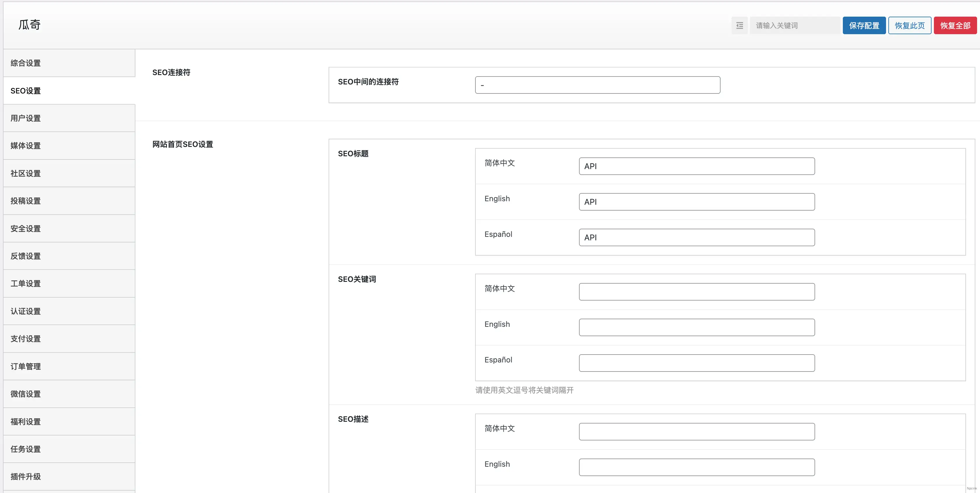Click the SEO关键词 Español field

tap(697, 363)
